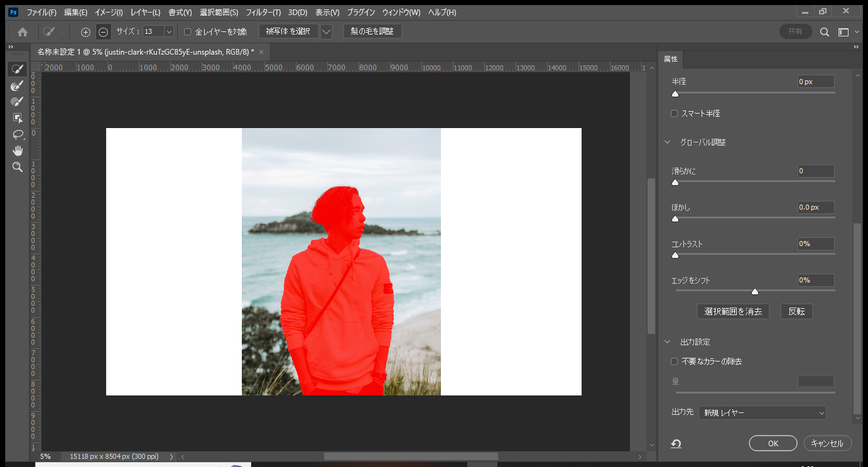The height and width of the screenshot is (467, 868).
Task: Select the Zoom tool
Action: point(18,167)
